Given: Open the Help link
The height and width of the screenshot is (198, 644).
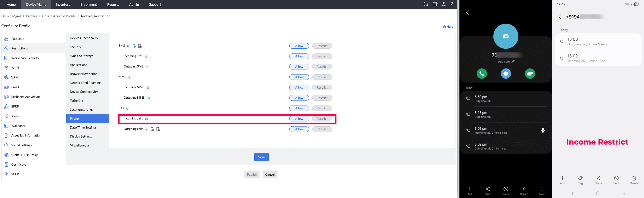Looking at the screenshot, I should pyautogui.click(x=448, y=27).
